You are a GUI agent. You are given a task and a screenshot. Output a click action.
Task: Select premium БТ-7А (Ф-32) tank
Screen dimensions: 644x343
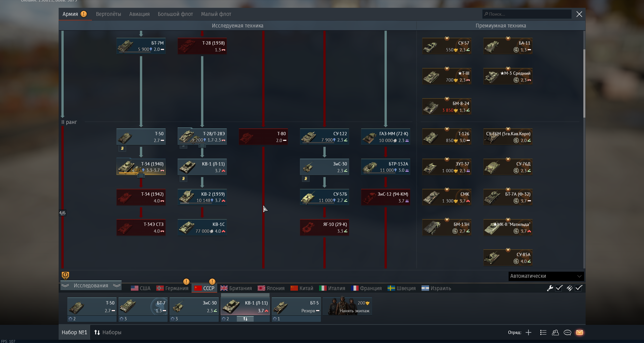508,197
